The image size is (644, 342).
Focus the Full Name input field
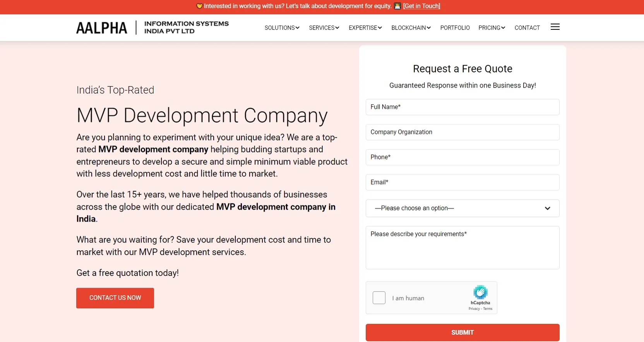(x=462, y=107)
